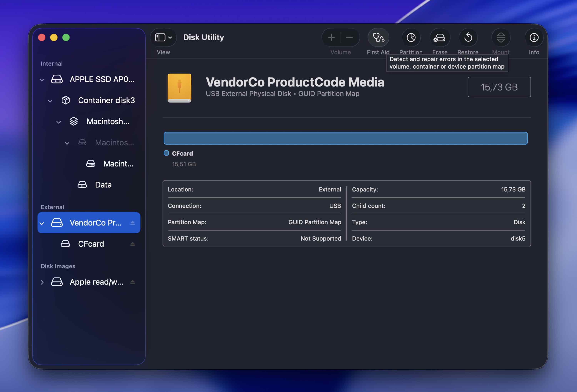Collapse the Container disk3 row
Viewport: 577px width, 392px height.
[50, 101]
